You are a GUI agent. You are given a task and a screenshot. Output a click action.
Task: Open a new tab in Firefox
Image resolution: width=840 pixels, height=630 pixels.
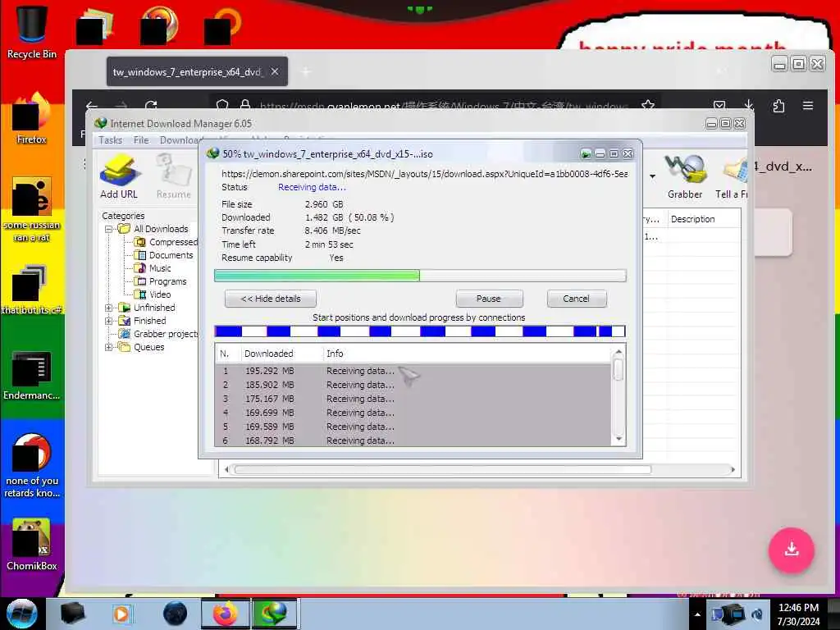(306, 72)
